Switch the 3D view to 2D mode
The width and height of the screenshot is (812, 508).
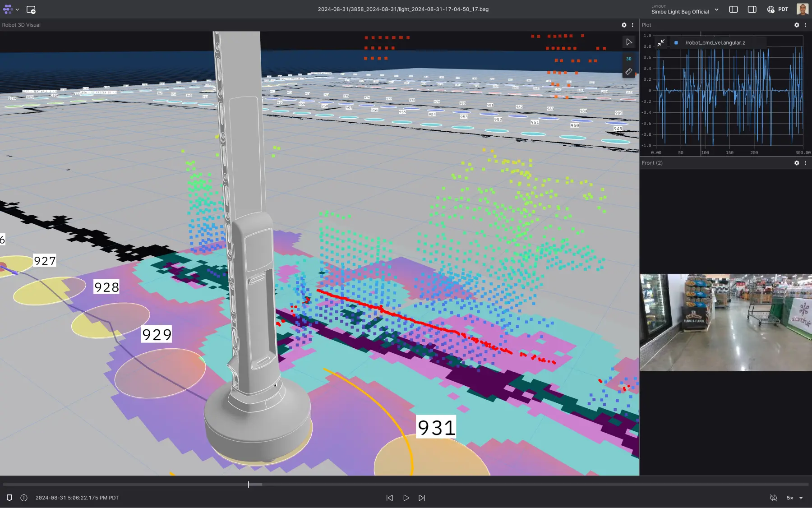click(x=628, y=59)
